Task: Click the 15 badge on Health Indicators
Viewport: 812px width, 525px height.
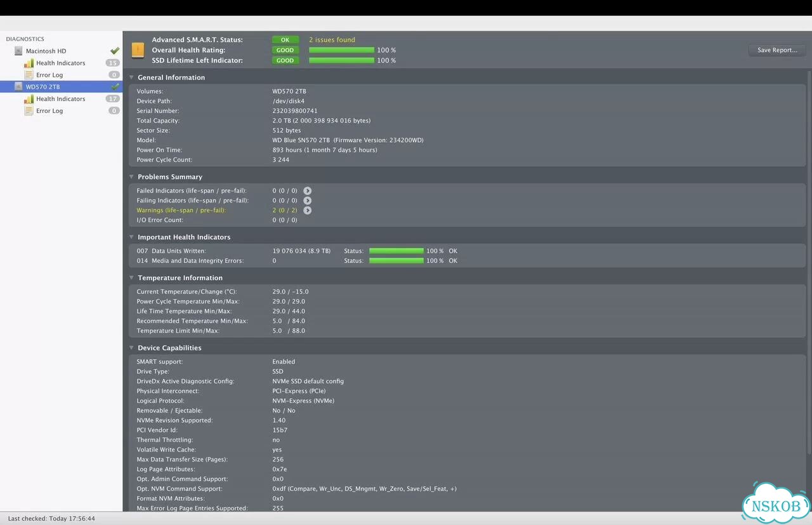Action: click(112, 63)
